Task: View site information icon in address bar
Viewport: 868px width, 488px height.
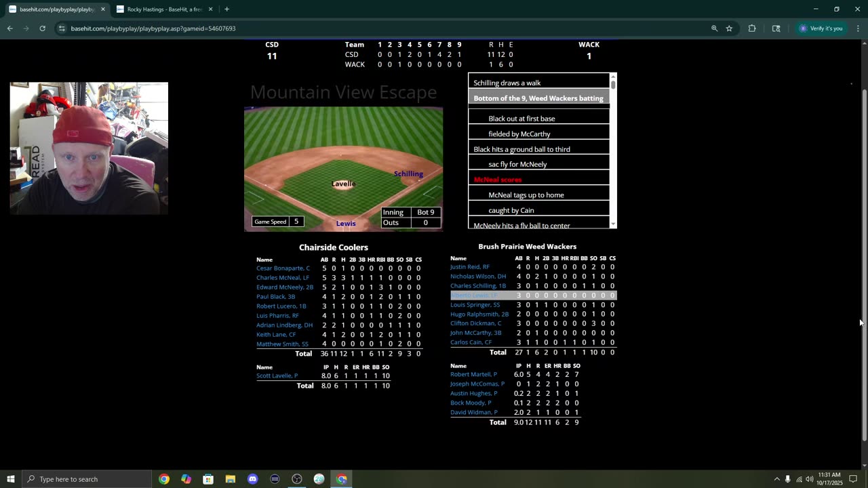Action: (62, 28)
